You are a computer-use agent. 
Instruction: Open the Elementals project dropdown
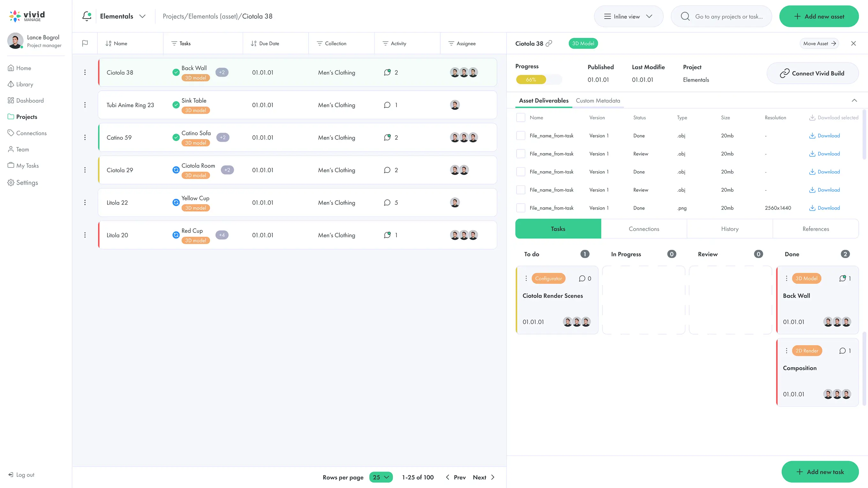pos(123,16)
